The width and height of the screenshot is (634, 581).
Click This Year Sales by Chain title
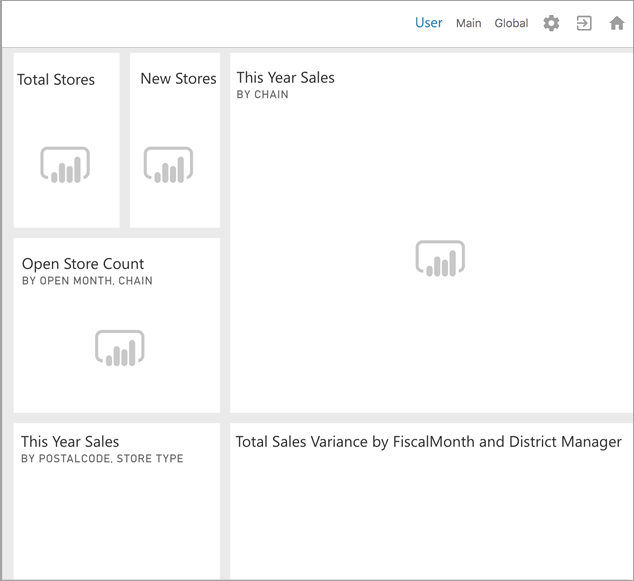pos(285,78)
